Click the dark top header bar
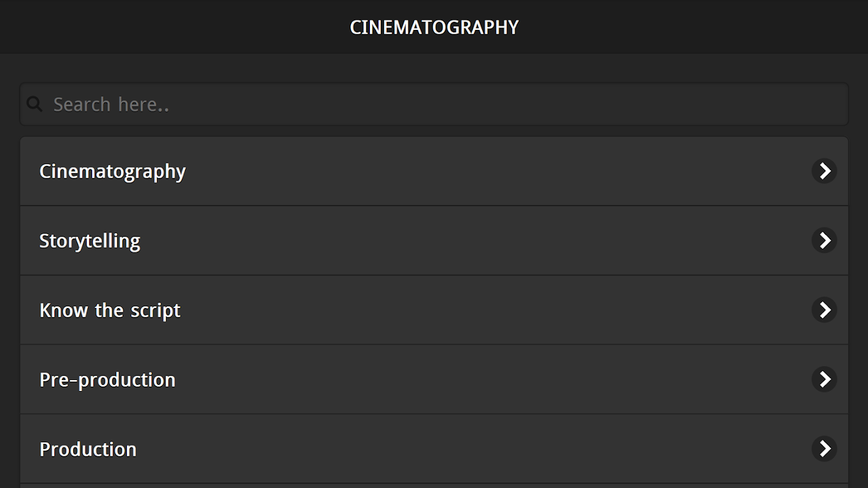This screenshot has width=868, height=488. (183, 27)
